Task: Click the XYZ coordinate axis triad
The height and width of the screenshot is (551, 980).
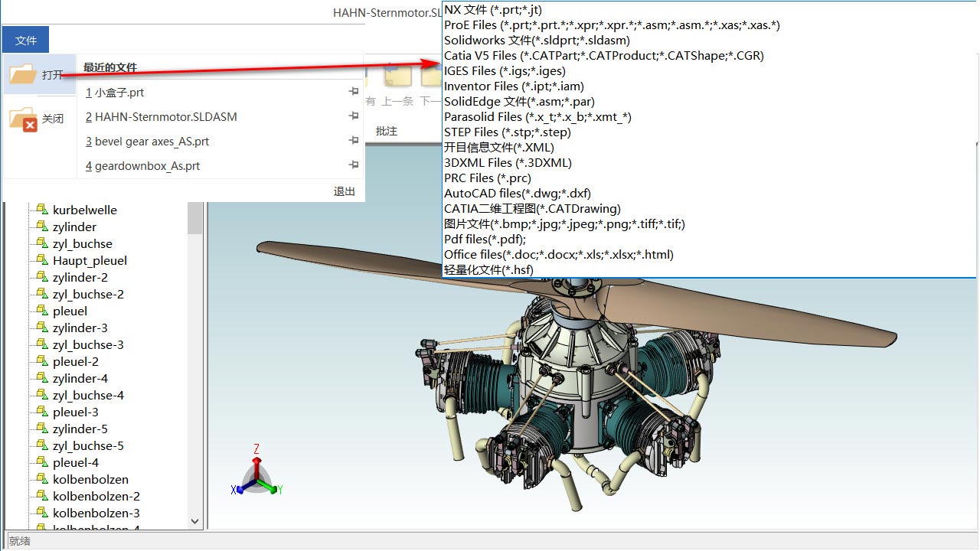Action: coord(256,476)
